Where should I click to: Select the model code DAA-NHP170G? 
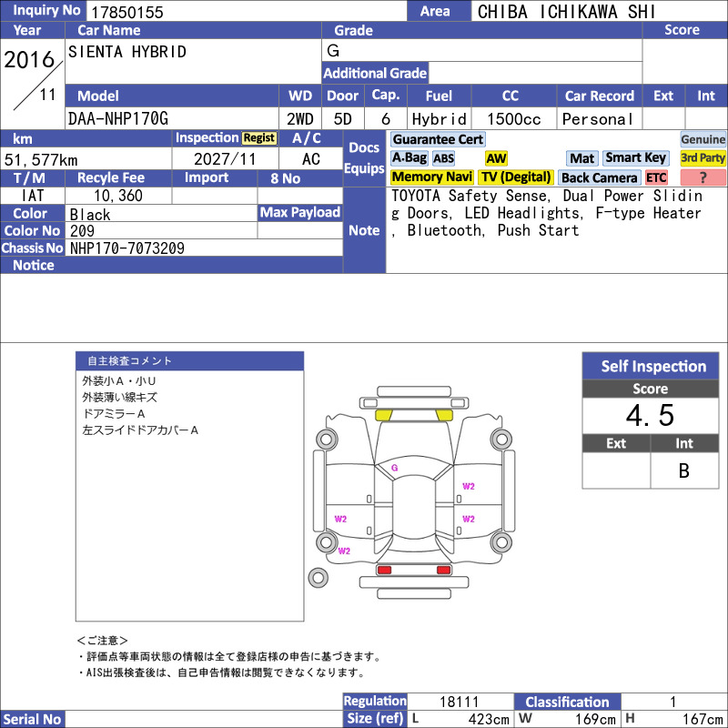118,119
